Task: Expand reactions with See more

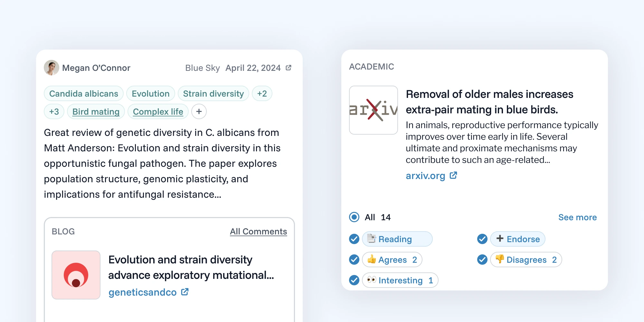Action: point(577,217)
